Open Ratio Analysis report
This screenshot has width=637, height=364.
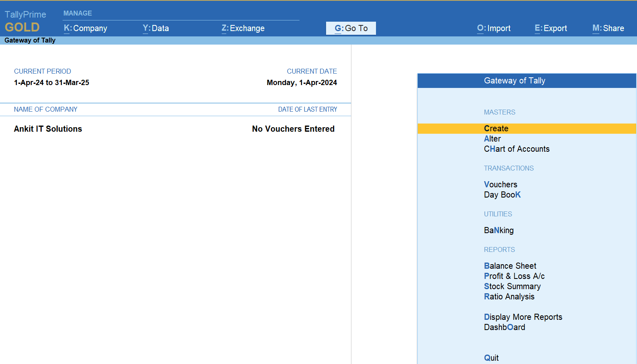click(509, 297)
